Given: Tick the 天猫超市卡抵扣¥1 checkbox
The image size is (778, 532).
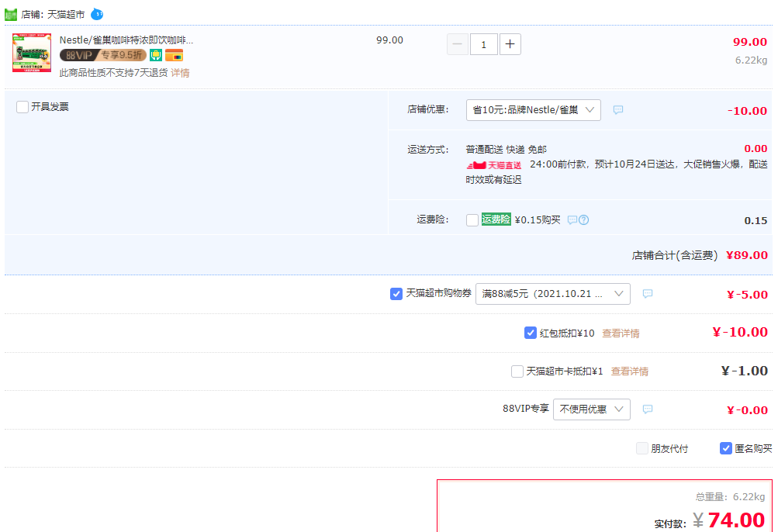Looking at the screenshot, I should pos(517,371).
